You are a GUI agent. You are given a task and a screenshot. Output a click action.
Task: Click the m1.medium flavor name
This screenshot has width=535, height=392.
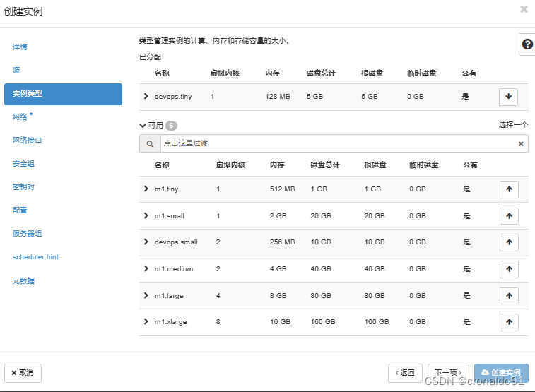point(174,269)
